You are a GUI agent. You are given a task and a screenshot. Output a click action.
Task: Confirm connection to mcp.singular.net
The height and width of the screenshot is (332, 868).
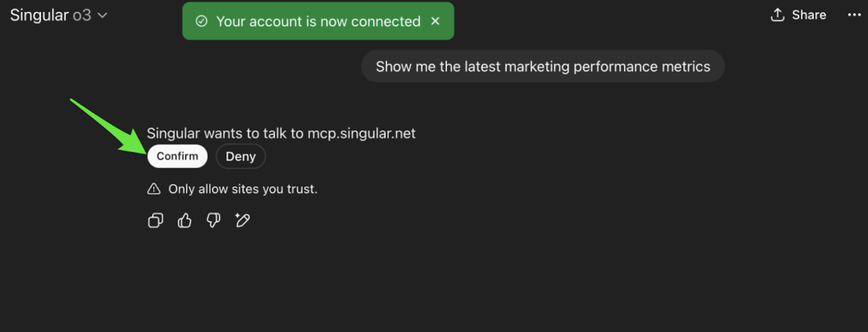tap(177, 156)
